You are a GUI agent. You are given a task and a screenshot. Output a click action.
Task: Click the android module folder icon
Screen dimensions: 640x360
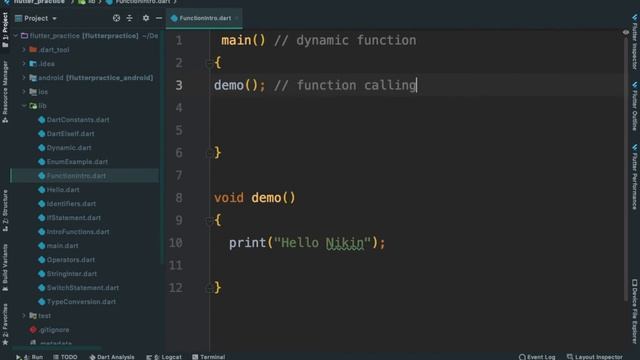33,78
